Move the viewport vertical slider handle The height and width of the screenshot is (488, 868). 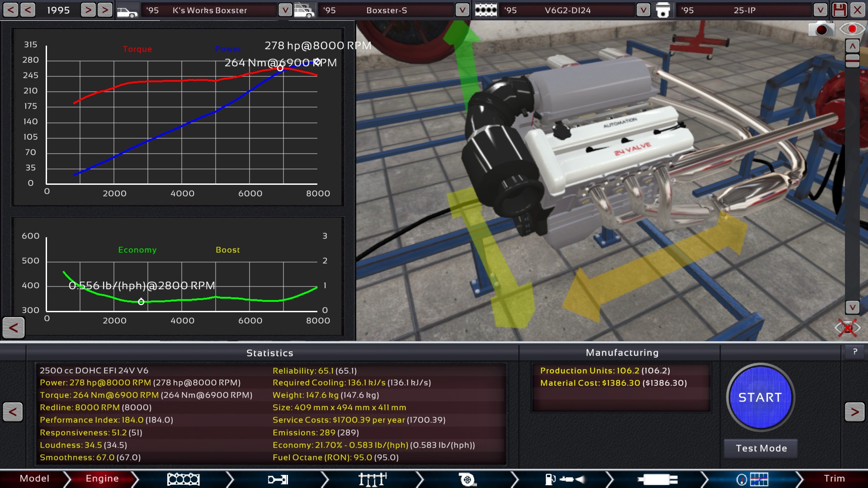[852, 61]
